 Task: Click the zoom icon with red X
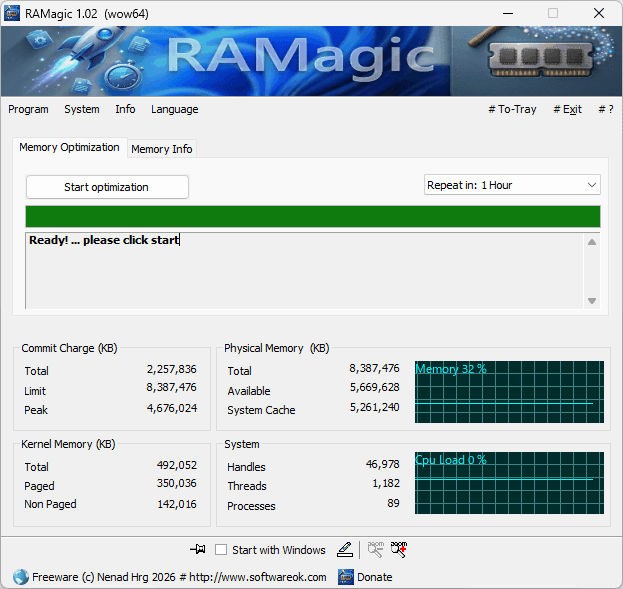pos(399,549)
